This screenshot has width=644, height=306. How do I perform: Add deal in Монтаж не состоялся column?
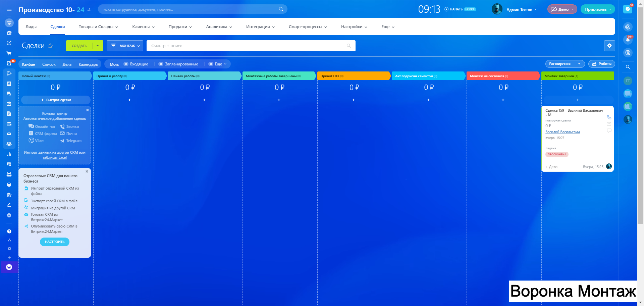503,100
